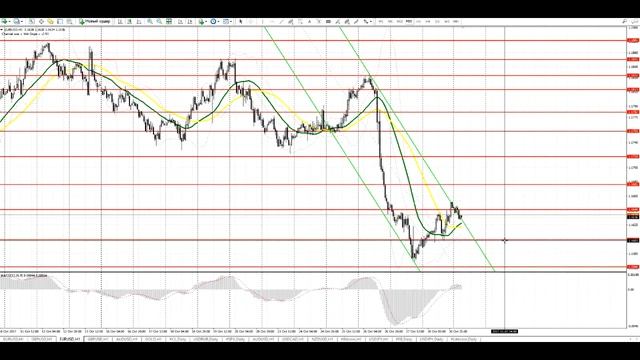This screenshot has width=640, height=360.
Task: Switch to the USDRUB,Daily chart tab
Action: tap(205, 339)
